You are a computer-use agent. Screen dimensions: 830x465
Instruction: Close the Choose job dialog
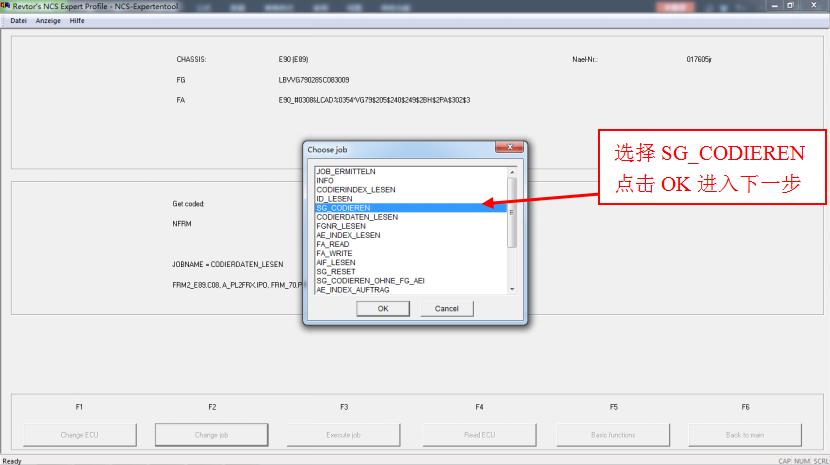[509, 147]
